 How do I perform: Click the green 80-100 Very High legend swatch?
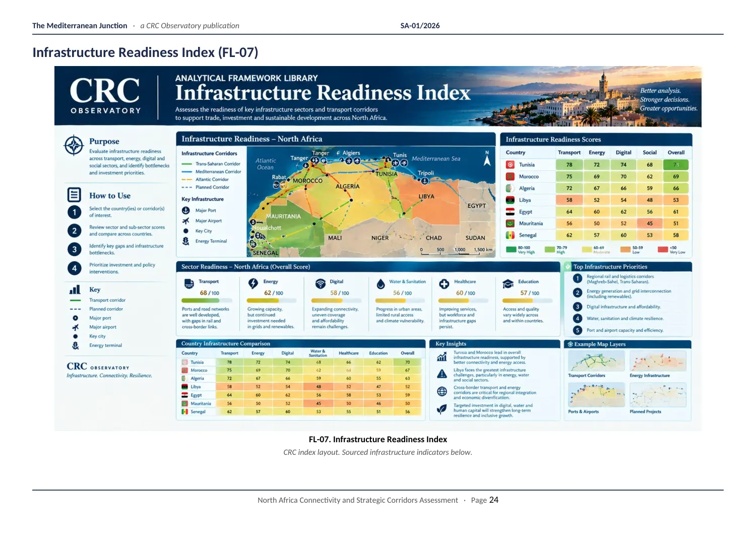click(x=510, y=249)
